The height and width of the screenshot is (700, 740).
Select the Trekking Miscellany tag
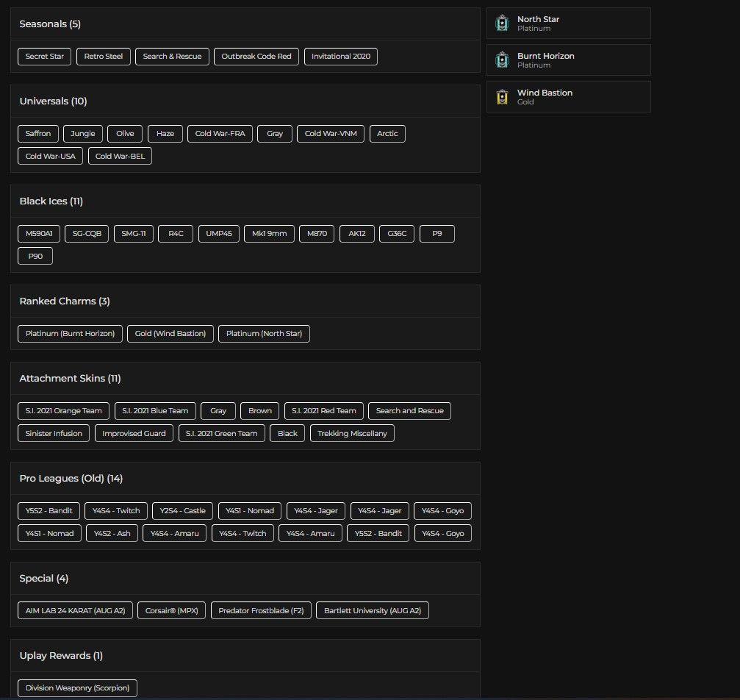coord(352,434)
